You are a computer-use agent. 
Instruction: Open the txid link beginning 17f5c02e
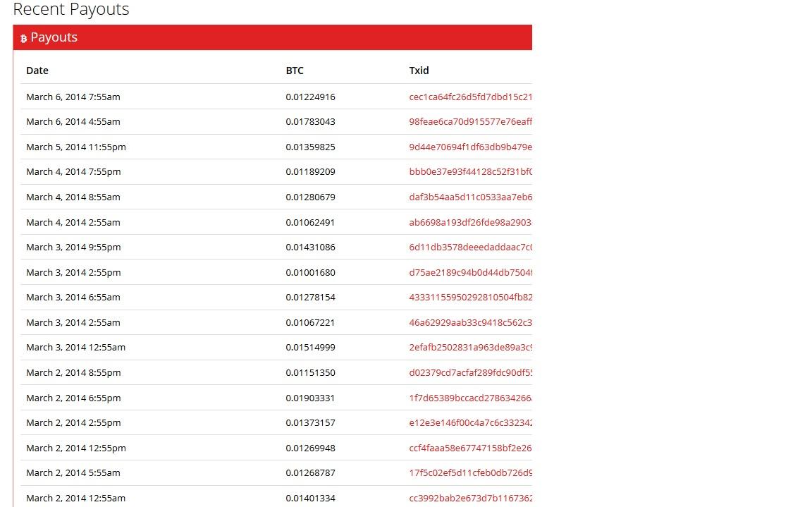point(470,472)
